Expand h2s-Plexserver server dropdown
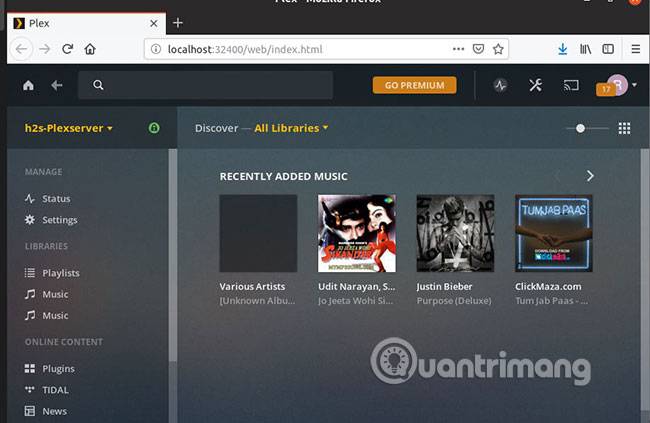 coord(69,128)
